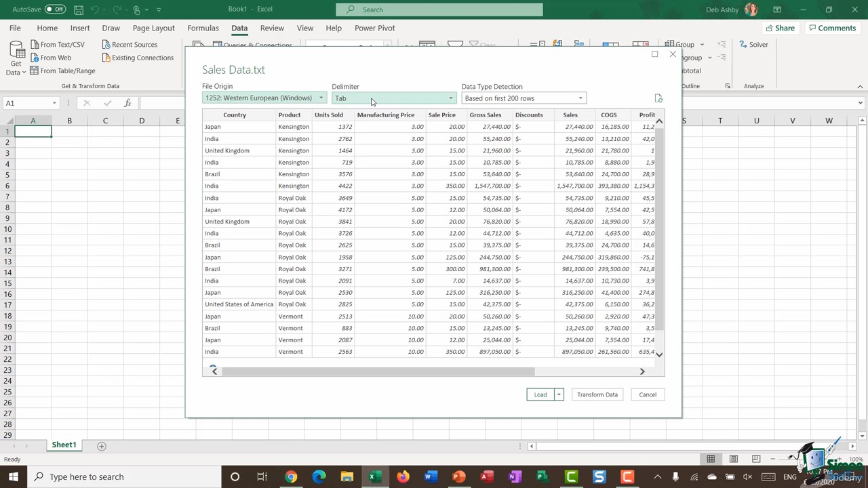Switch to the Formulas tab
The width and height of the screenshot is (868, 488).
coord(203,28)
